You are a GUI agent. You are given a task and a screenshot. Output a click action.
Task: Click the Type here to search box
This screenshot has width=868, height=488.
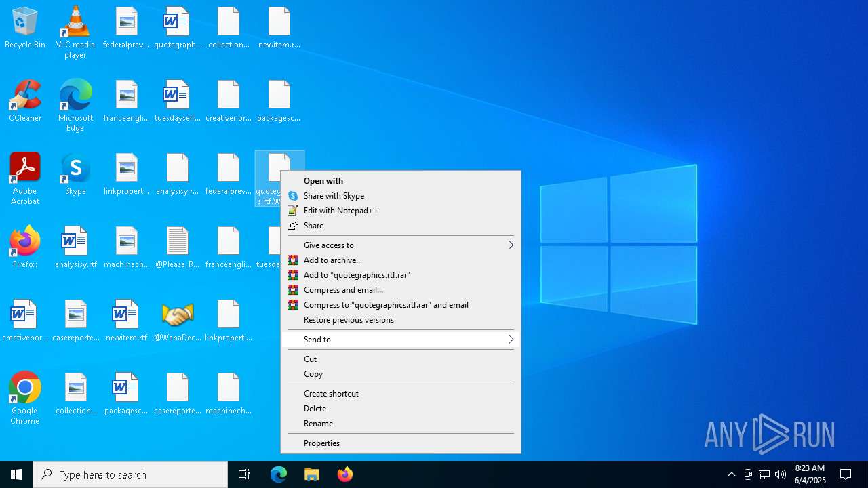point(130,474)
